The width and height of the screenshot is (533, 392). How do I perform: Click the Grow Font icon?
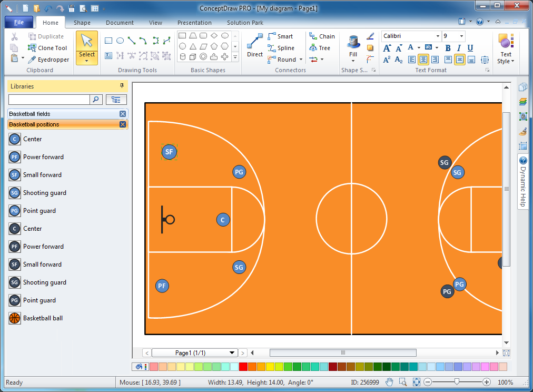pyautogui.click(x=387, y=48)
